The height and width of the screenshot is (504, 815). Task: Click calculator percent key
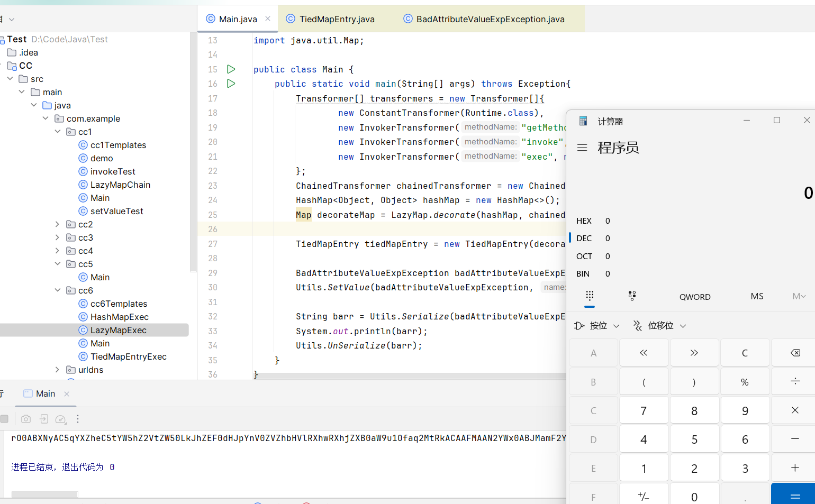tap(745, 381)
